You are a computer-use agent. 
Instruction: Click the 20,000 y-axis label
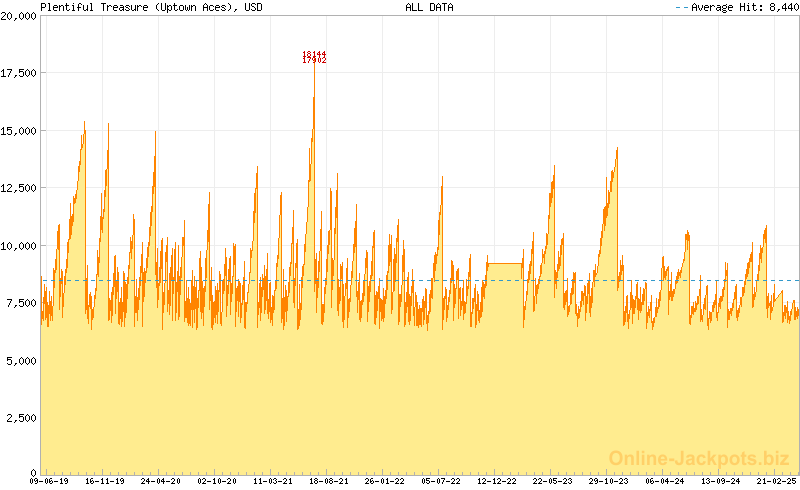[19, 16]
